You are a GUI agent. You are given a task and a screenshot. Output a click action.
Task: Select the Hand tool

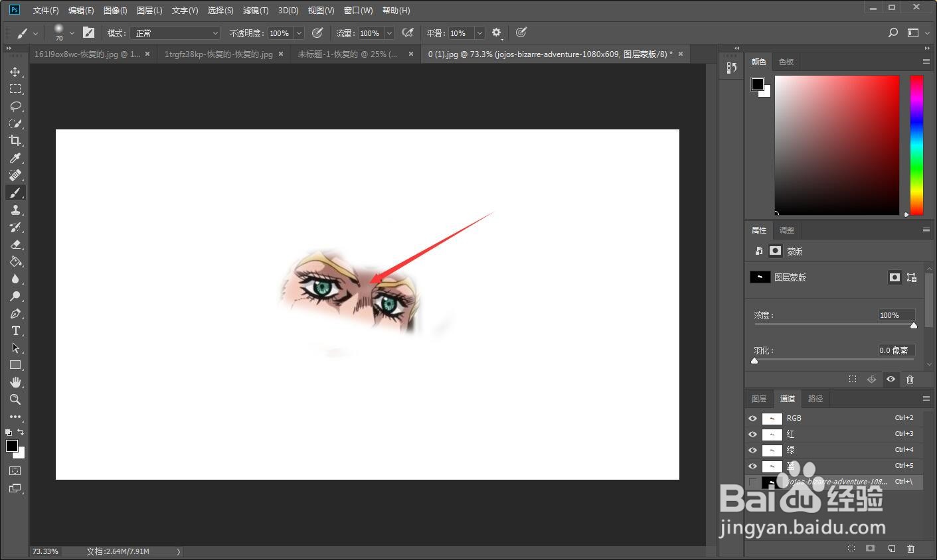(15, 382)
